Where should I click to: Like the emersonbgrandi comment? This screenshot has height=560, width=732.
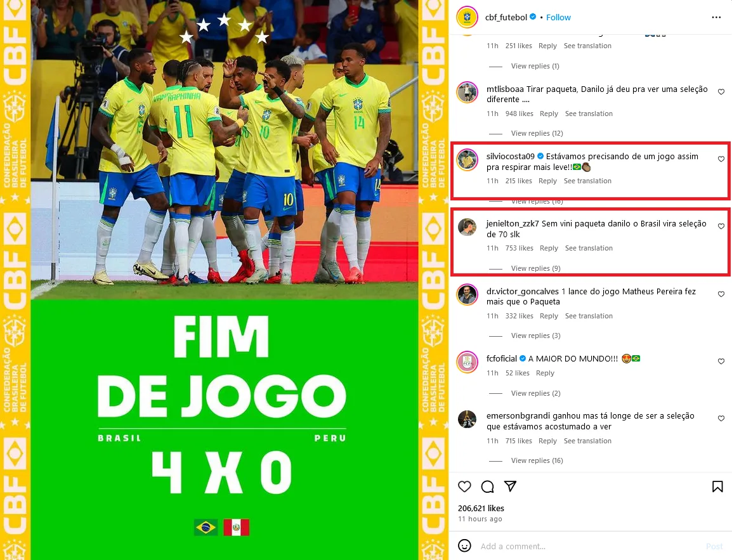tap(721, 419)
